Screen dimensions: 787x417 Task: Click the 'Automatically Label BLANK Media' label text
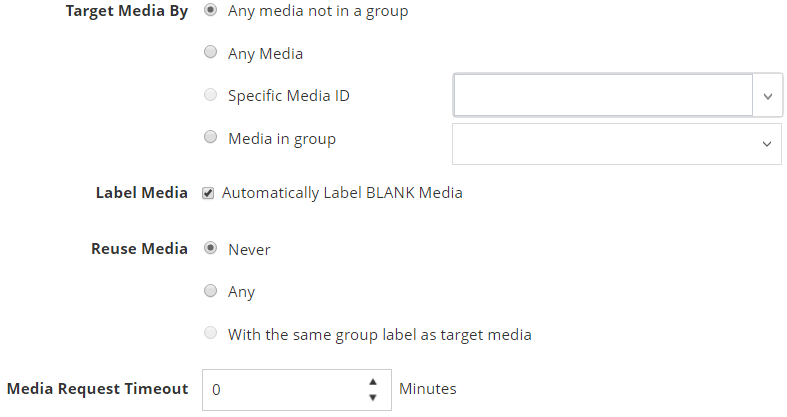point(342,193)
